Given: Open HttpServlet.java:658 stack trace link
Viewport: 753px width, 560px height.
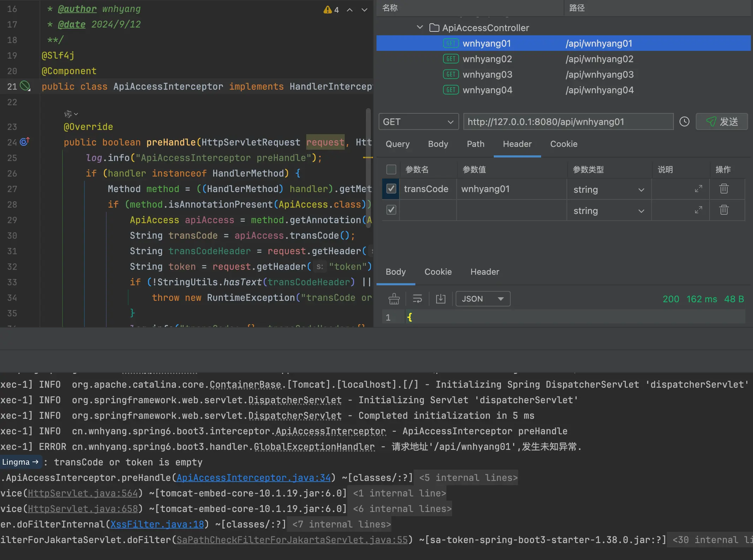Looking at the screenshot, I should click(x=83, y=509).
